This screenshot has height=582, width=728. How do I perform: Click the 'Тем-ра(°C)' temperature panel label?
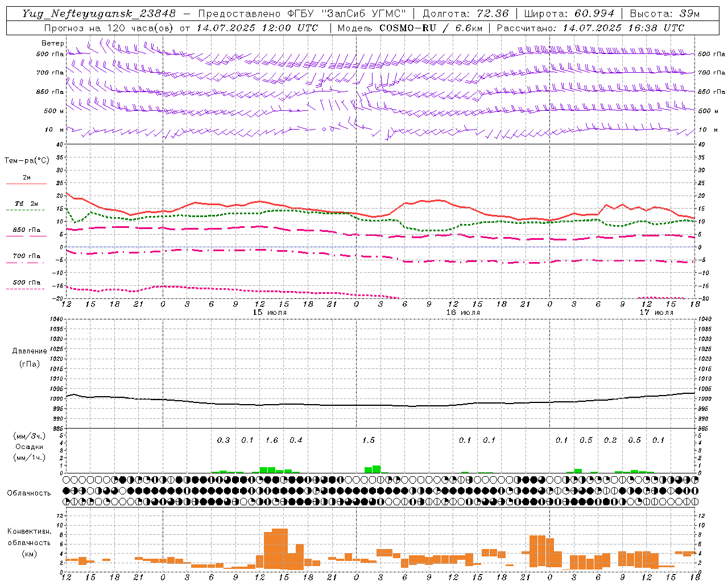point(27,161)
